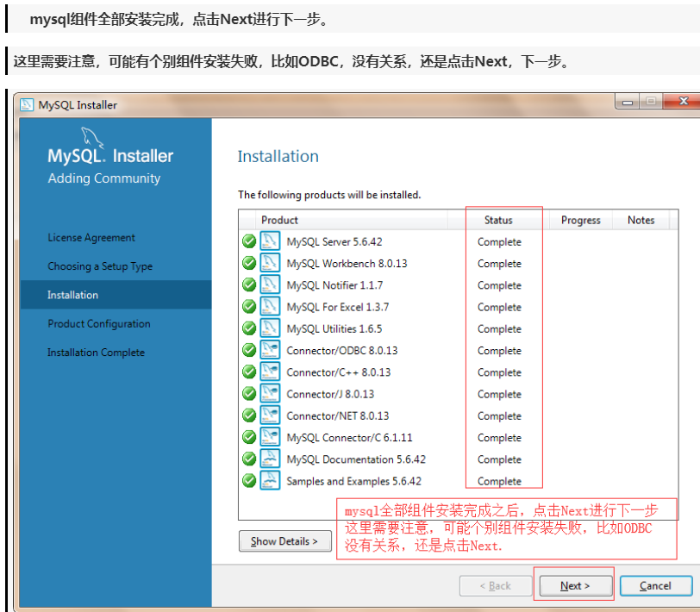Click the Progress column header
The image size is (700, 612).
[x=580, y=220]
